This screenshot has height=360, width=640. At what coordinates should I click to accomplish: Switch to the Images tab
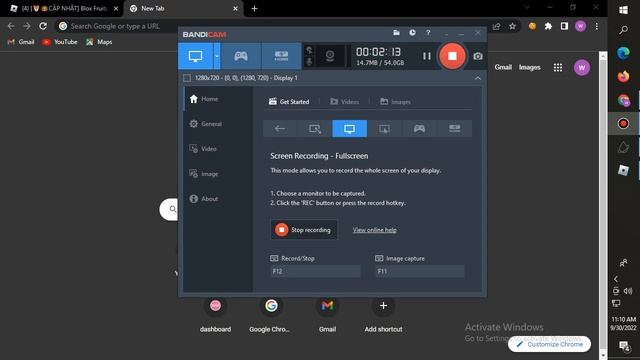point(396,102)
